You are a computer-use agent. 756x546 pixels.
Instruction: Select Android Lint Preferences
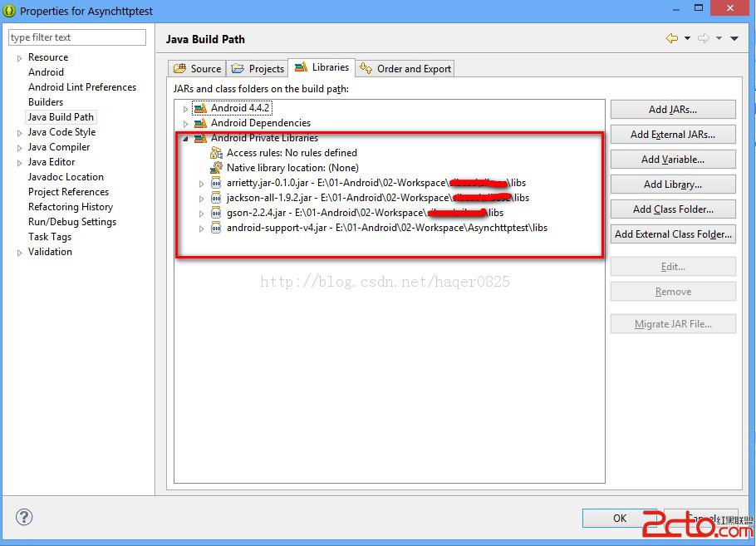(82, 86)
